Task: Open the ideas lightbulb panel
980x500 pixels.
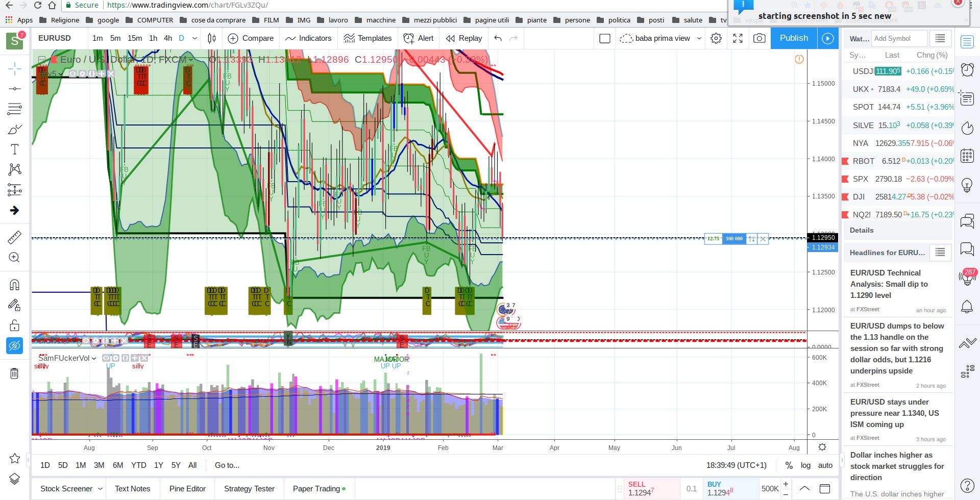Action: (x=967, y=184)
